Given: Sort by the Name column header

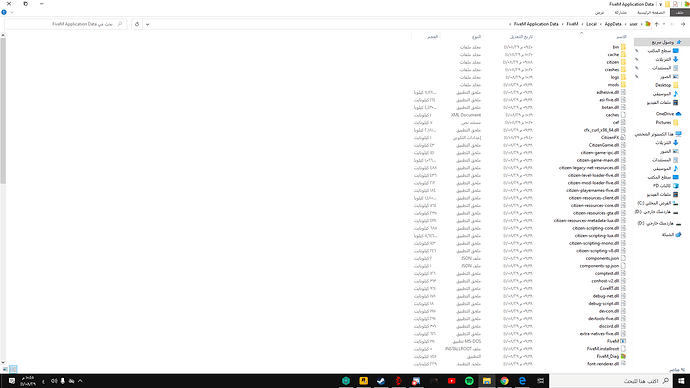Looking at the screenshot, I should [621, 37].
